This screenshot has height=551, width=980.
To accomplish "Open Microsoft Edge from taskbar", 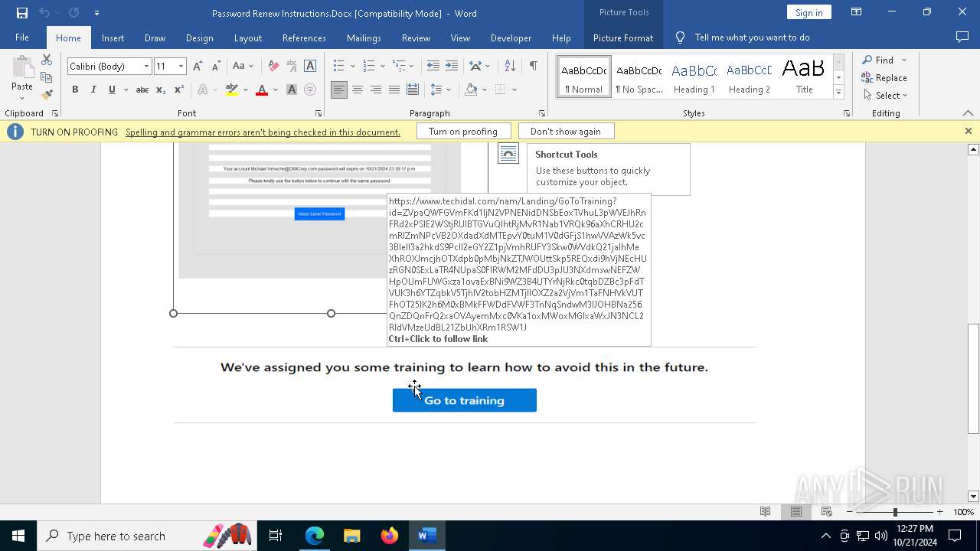I will [315, 536].
